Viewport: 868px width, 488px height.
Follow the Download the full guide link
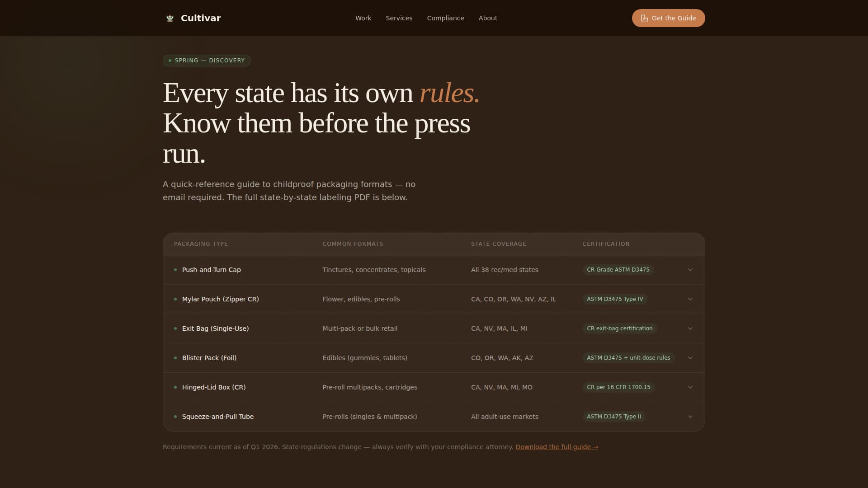557,447
